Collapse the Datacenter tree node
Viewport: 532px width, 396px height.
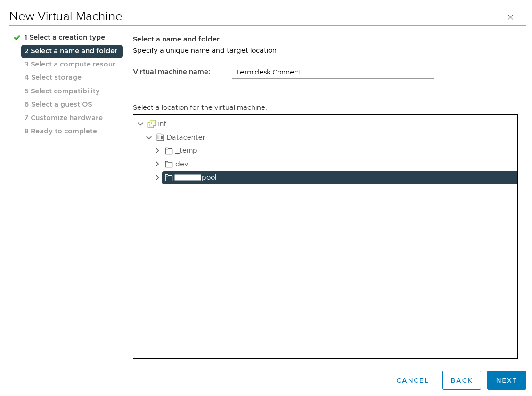pos(149,137)
